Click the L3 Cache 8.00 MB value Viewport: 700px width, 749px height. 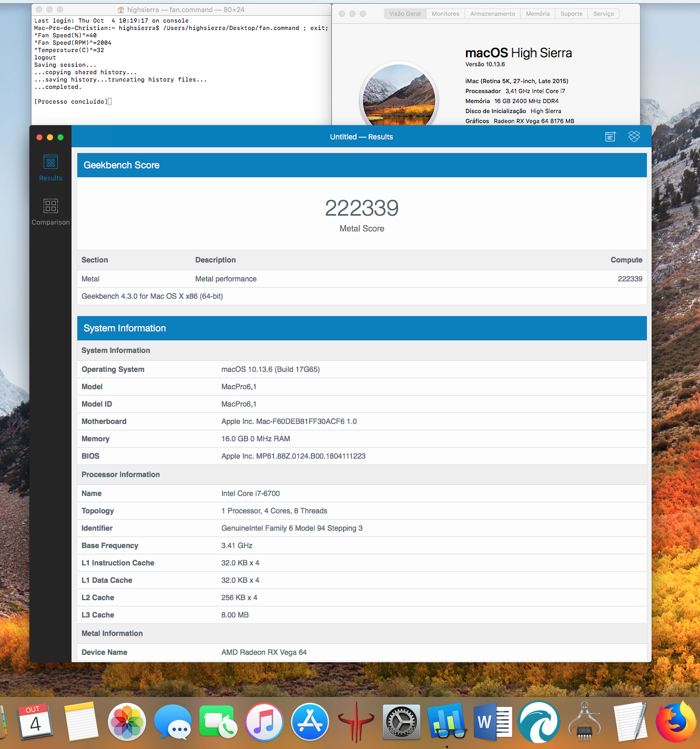click(235, 615)
